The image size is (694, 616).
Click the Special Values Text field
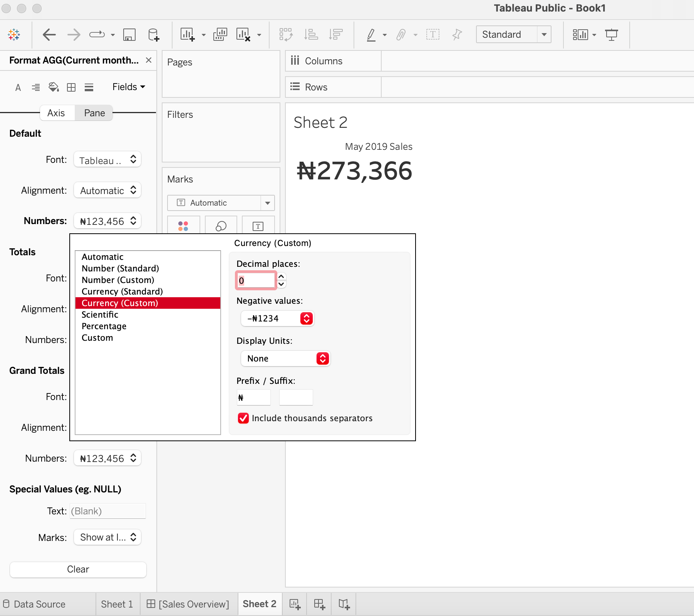click(108, 511)
